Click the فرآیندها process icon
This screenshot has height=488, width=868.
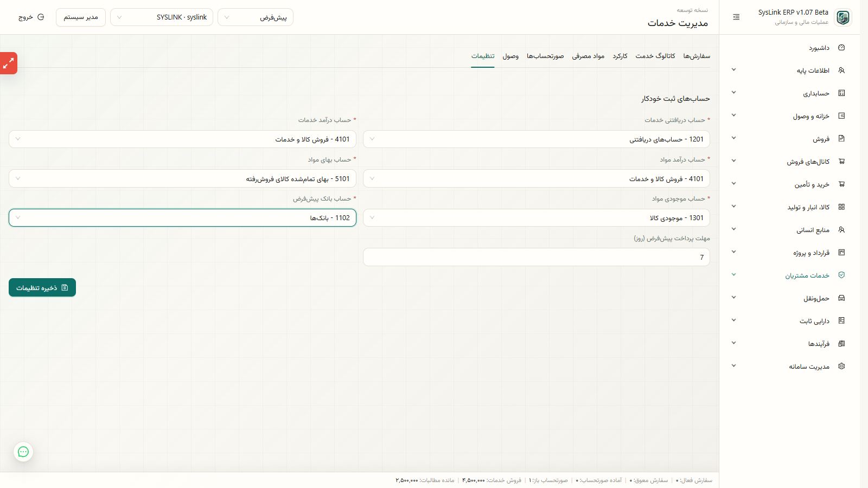coord(841,344)
